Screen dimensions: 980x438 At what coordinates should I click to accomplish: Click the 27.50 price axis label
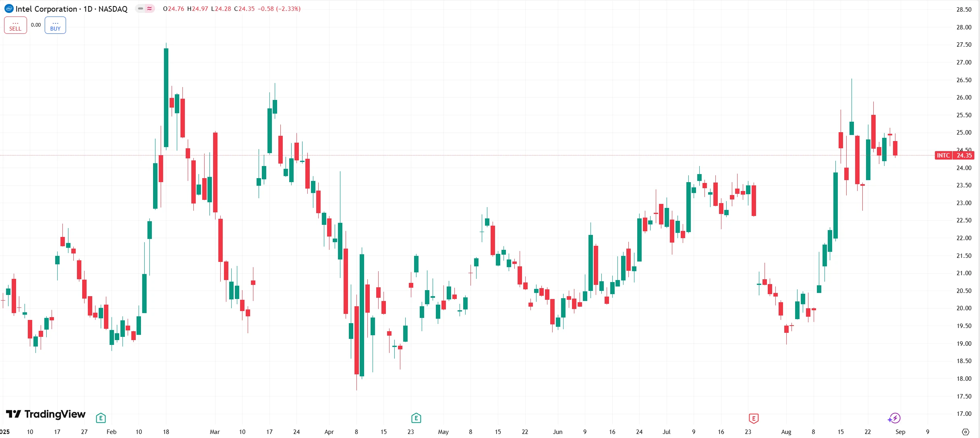pos(964,45)
